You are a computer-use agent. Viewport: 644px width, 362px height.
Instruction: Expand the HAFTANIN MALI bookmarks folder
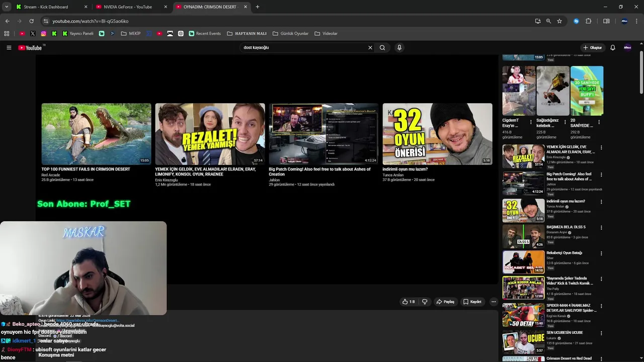[x=247, y=34]
